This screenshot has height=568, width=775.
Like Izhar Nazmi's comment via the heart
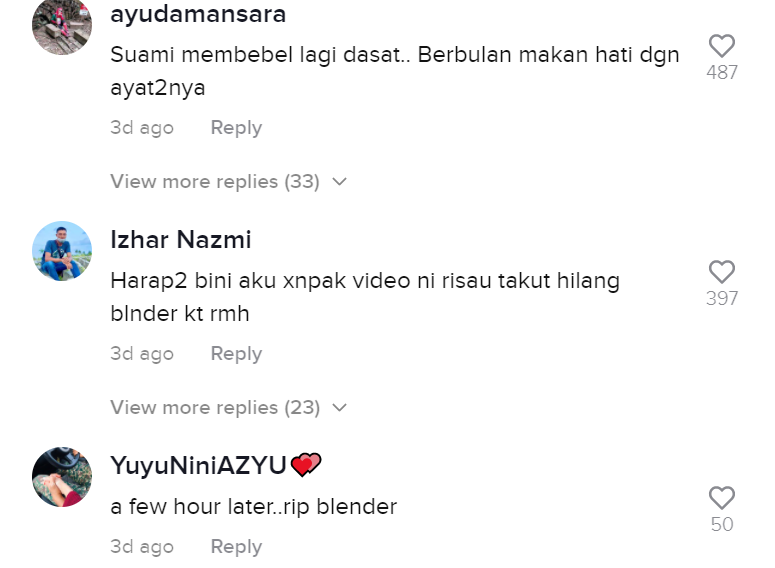722,272
